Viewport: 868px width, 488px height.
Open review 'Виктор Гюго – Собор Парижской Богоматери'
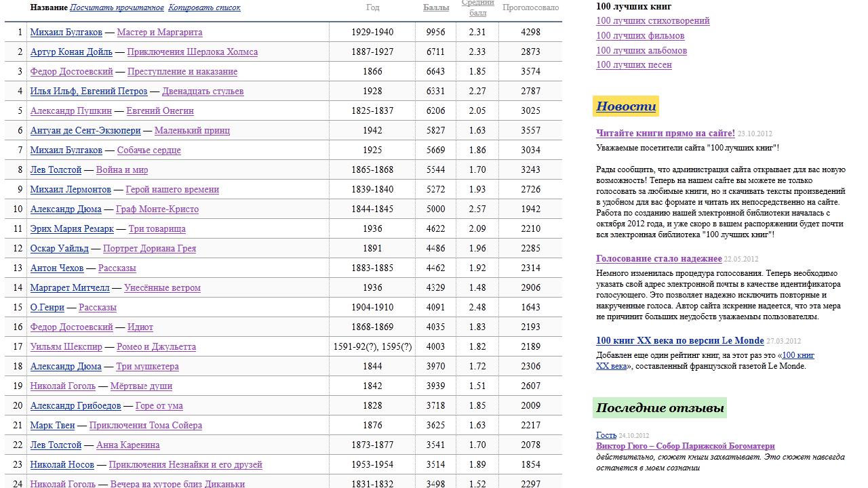click(x=685, y=446)
